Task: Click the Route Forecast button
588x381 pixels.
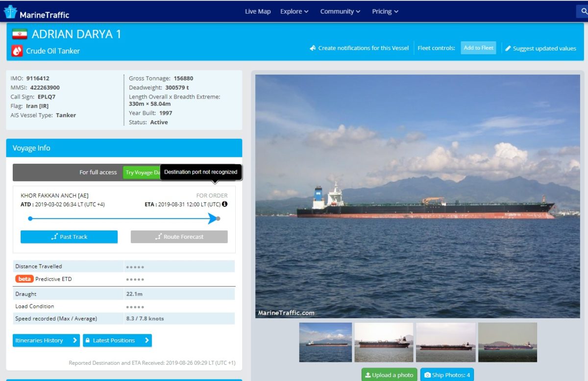Action: click(179, 237)
